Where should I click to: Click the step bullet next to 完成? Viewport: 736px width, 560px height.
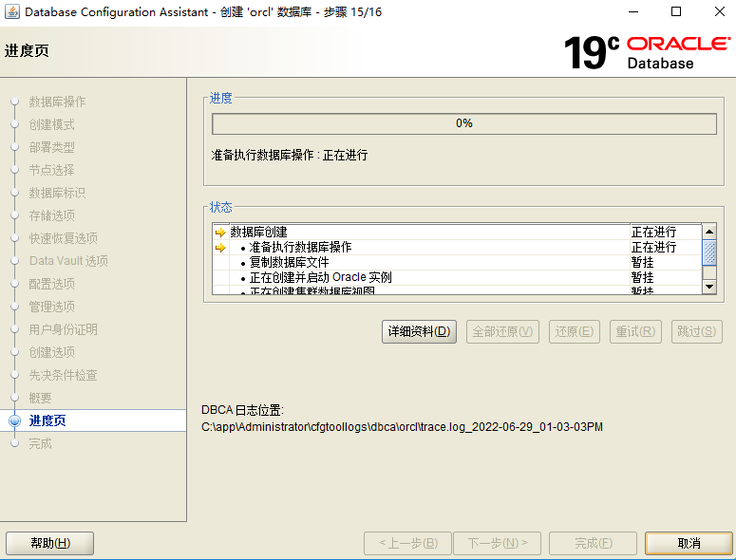[14, 444]
